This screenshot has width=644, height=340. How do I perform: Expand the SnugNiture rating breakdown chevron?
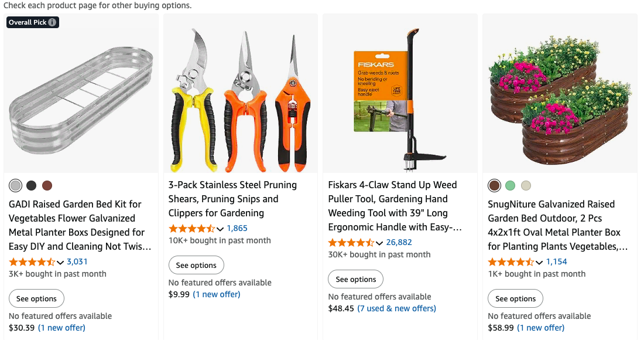(x=539, y=262)
